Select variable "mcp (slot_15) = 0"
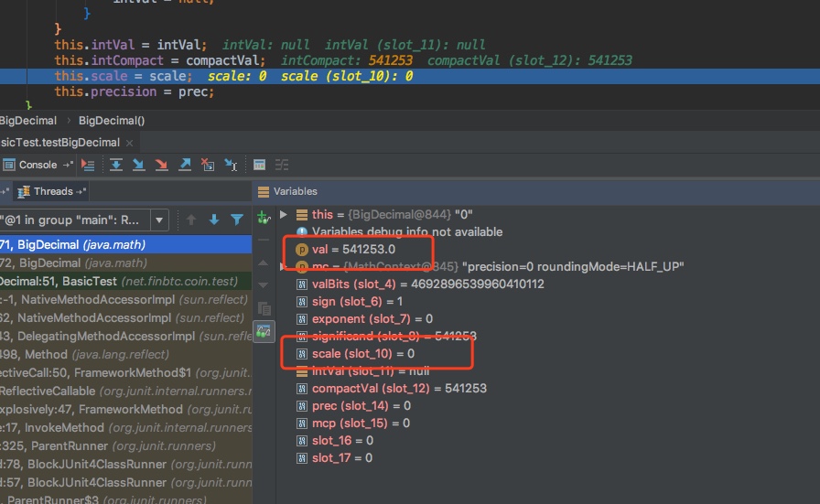Image resolution: width=820 pixels, height=504 pixels. (x=353, y=423)
